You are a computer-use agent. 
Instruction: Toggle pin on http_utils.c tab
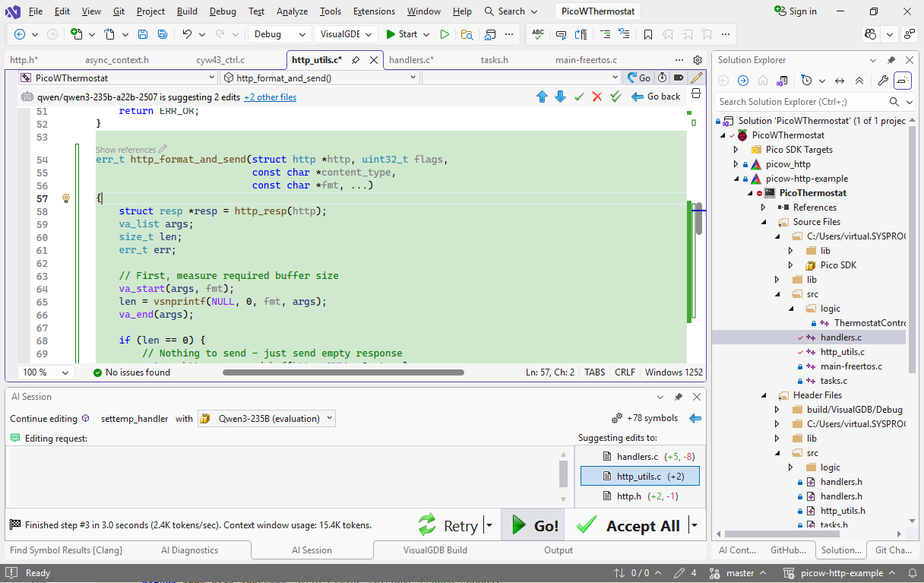356,60
